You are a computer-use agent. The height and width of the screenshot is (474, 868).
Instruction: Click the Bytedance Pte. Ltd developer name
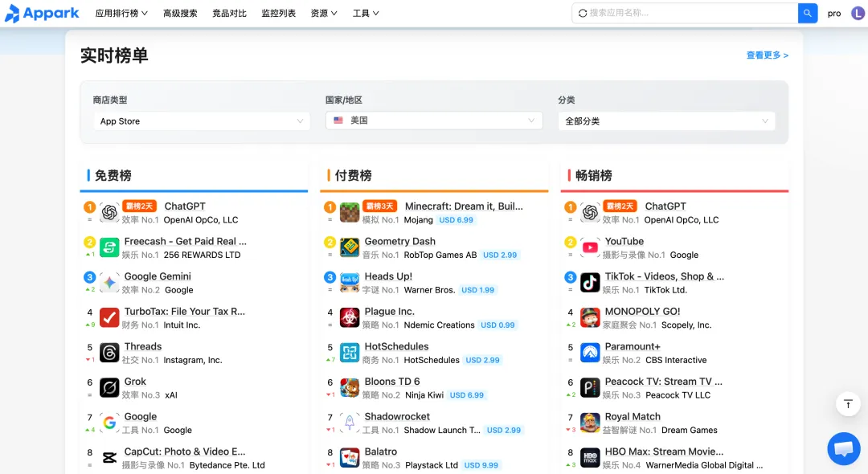227,465
